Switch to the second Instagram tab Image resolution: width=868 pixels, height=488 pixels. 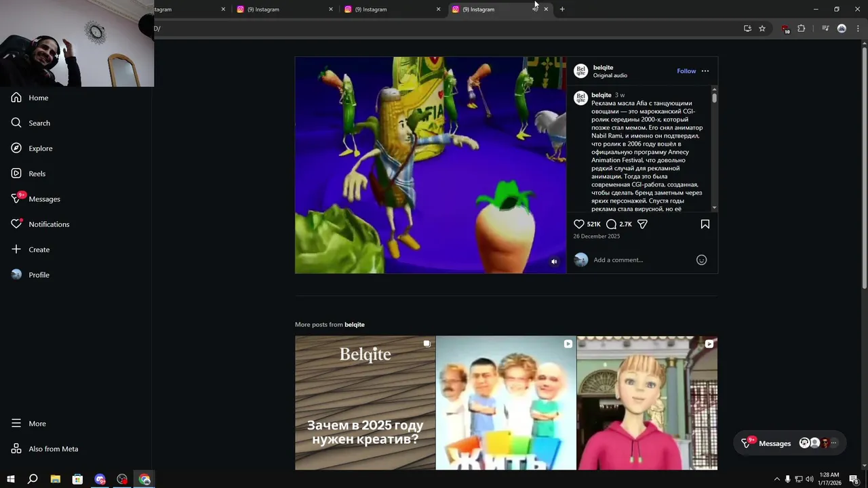pos(285,9)
